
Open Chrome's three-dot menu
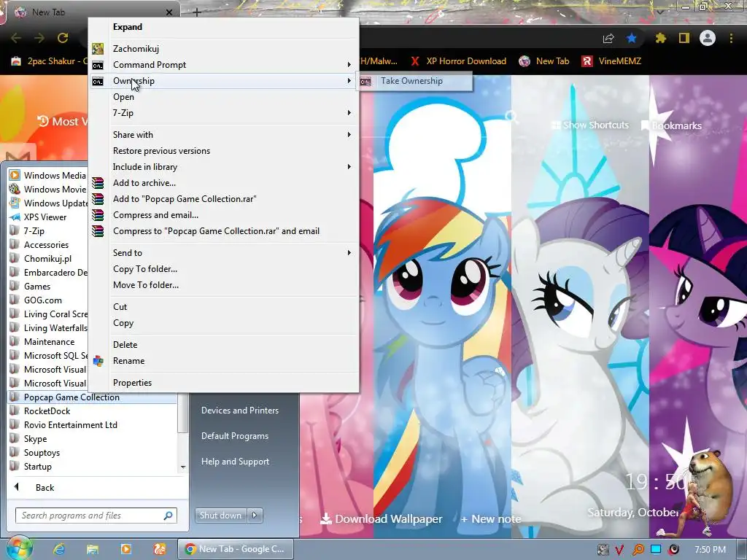731,38
